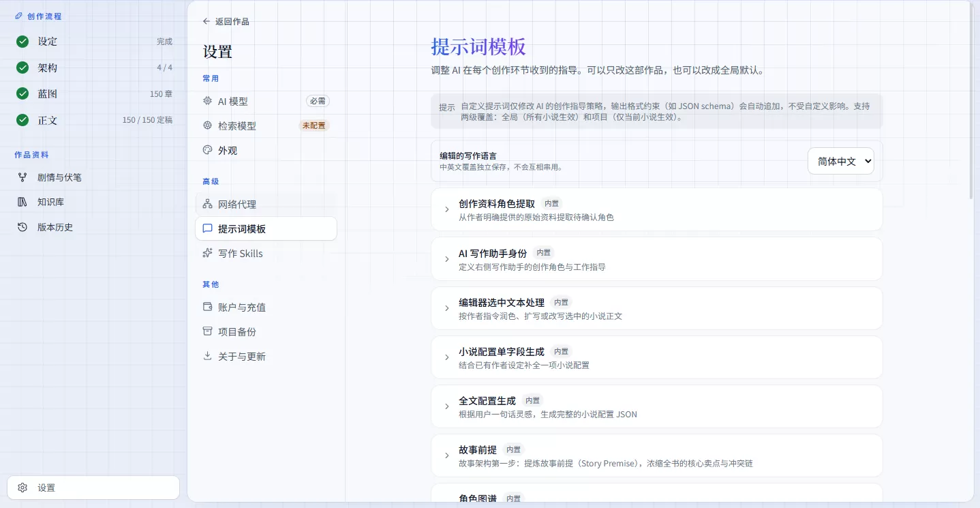Expand the 故事前提 template card
Image resolution: width=980 pixels, height=508 pixels.
click(657, 455)
